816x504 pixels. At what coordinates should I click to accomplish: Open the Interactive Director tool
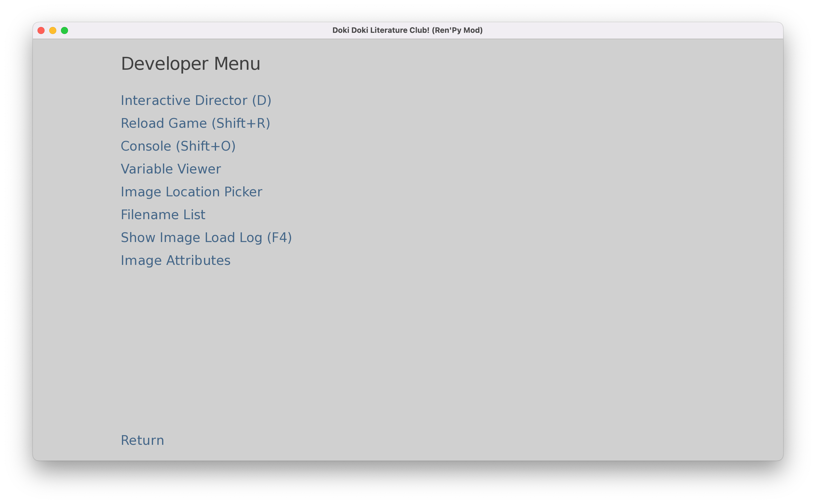coord(196,100)
